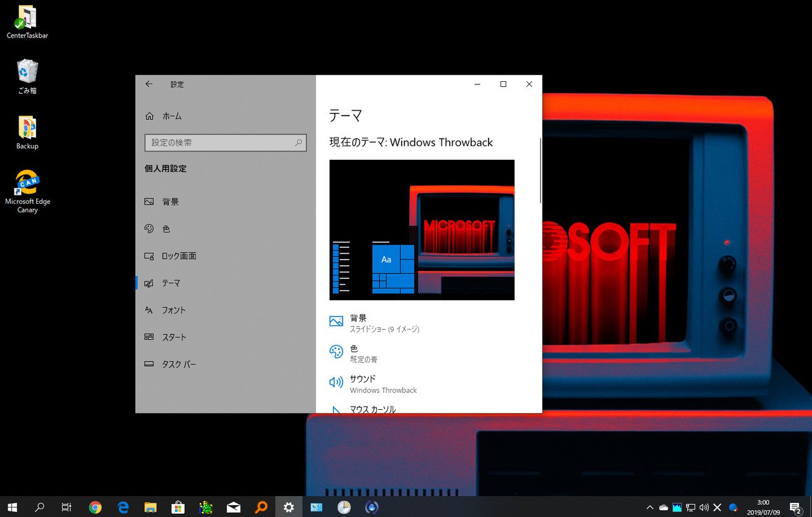
Task: Click the search magnifier in the settings search box
Action: pyautogui.click(x=298, y=143)
